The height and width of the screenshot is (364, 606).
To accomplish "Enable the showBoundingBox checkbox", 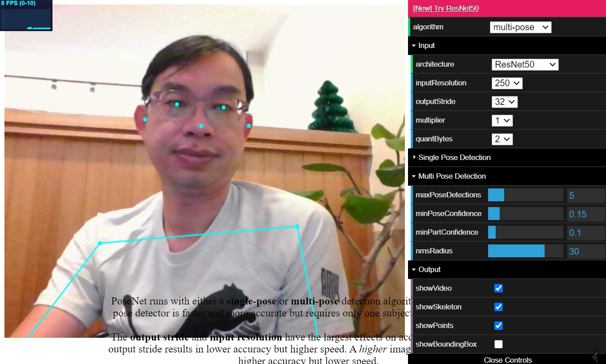I will (x=498, y=344).
